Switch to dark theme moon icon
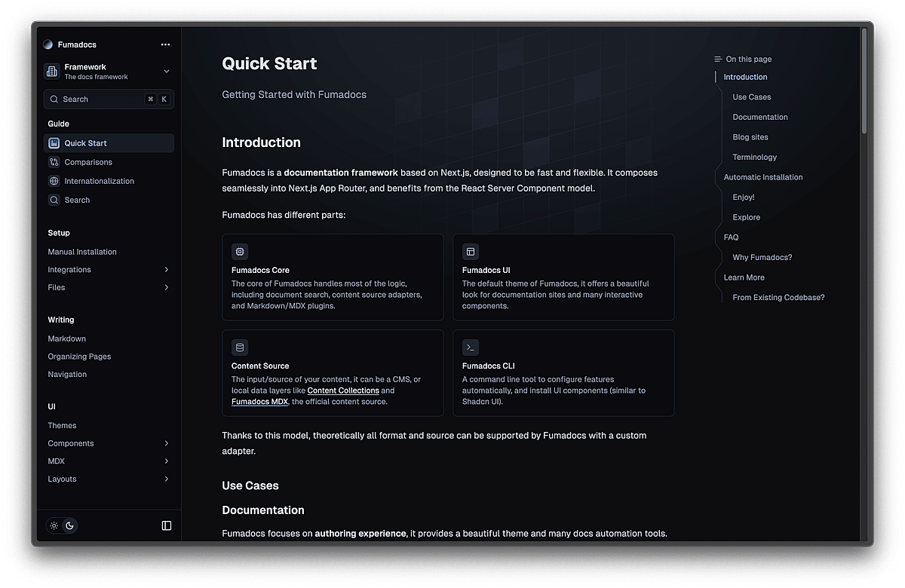This screenshot has width=905, height=588. point(69,525)
